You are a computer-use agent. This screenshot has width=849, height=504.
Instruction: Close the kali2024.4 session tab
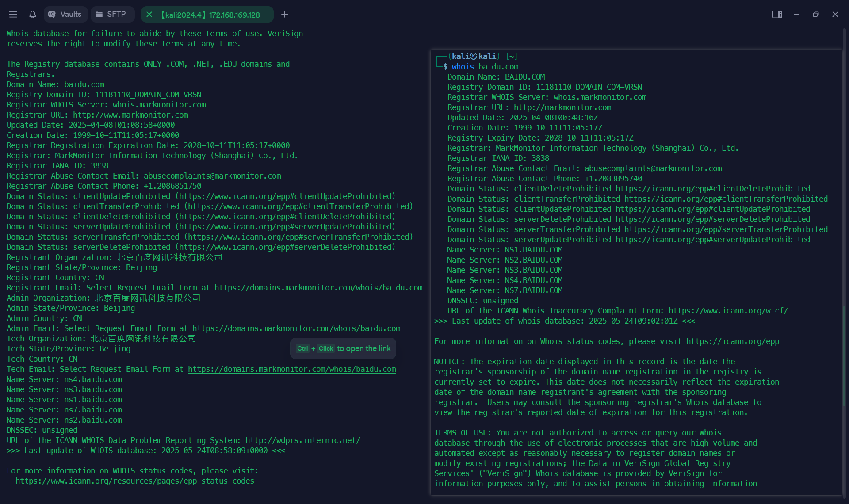[149, 15]
